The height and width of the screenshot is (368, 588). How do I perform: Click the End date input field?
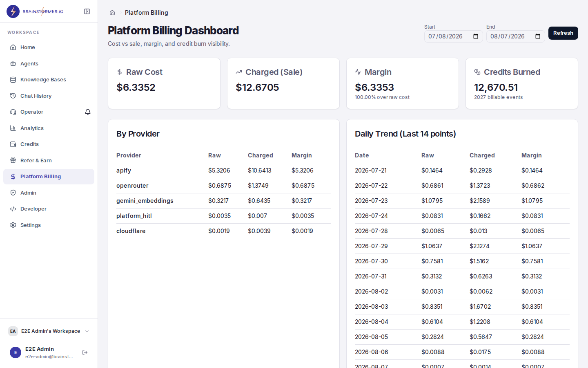[x=516, y=36]
